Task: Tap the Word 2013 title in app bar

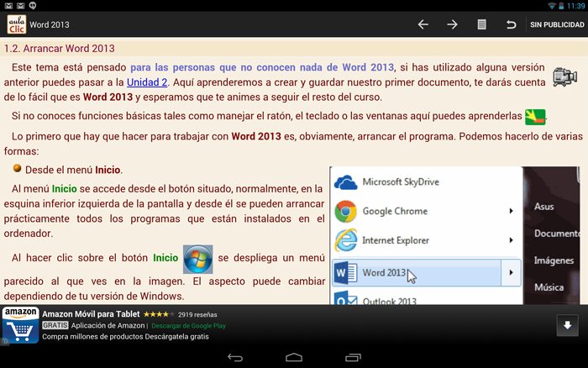Action: pos(50,24)
